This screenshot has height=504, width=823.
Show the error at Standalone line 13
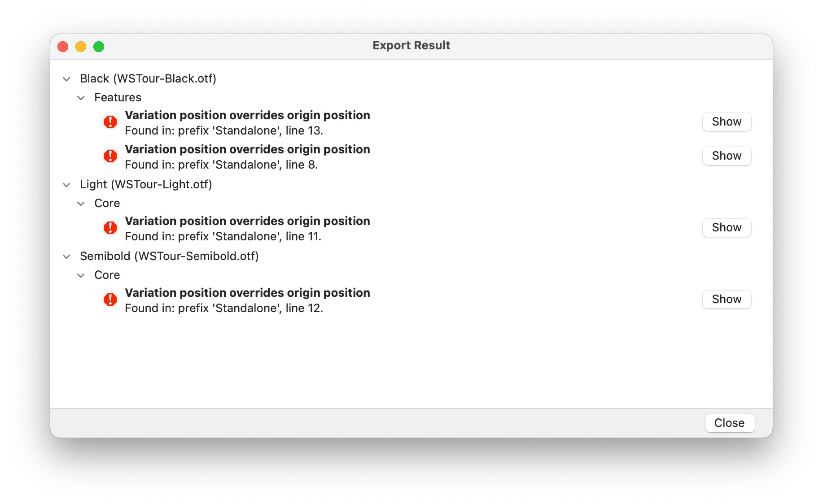pos(727,122)
